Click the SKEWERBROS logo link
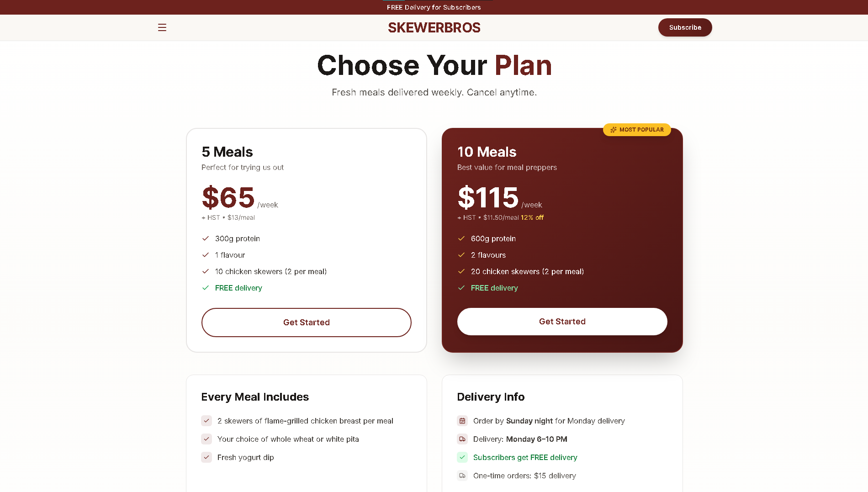This screenshot has width=868, height=492. (x=434, y=27)
